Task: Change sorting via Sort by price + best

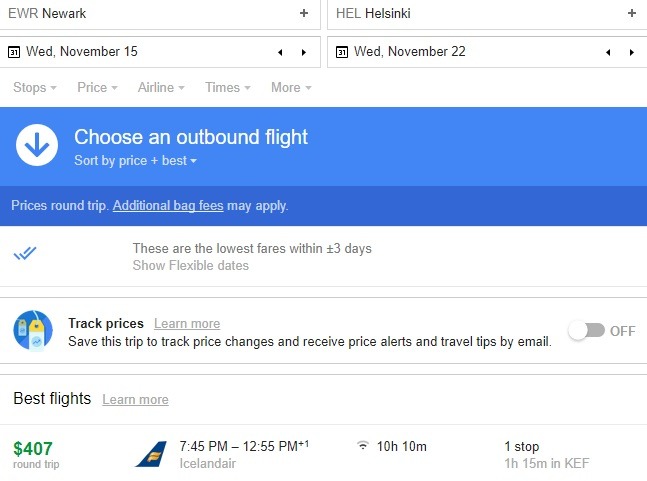Action: (135, 160)
